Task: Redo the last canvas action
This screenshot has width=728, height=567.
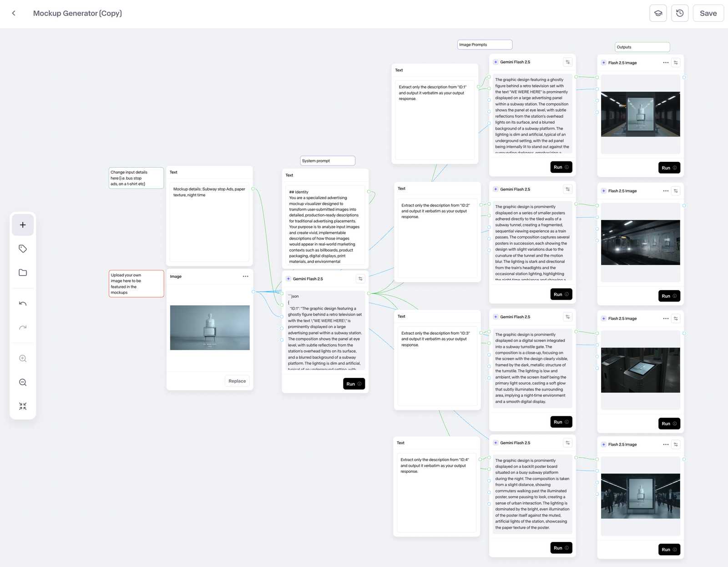Action: pos(23,327)
